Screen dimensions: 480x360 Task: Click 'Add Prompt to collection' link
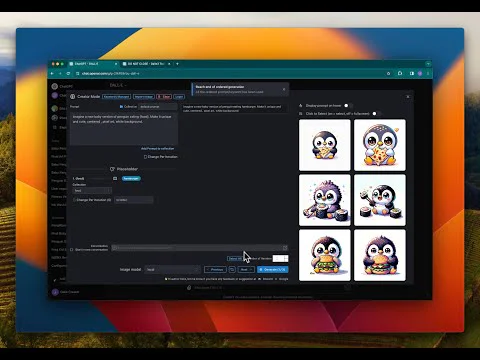pyautogui.click(x=158, y=149)
